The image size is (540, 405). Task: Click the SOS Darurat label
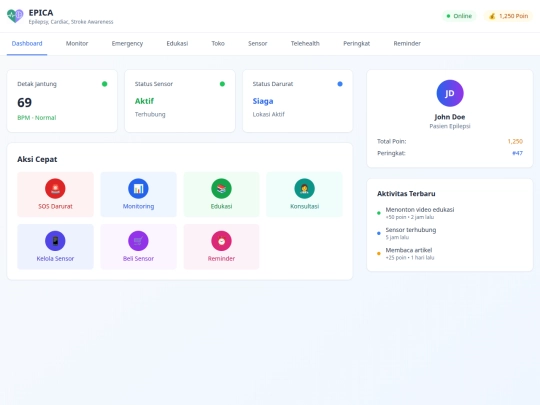[x=55, y=206]
